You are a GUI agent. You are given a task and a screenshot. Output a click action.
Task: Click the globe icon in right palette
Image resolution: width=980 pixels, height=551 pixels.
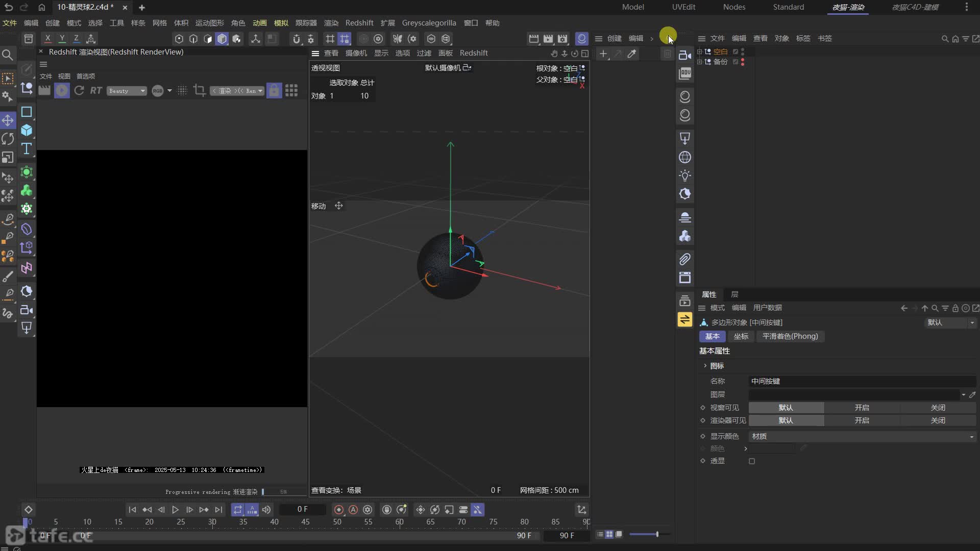[685, 157]
